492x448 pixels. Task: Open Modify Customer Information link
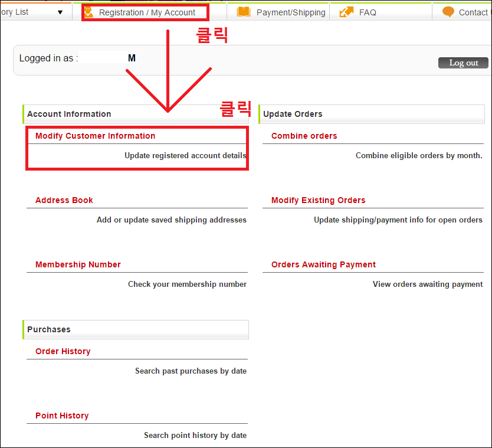coord(95,136)
